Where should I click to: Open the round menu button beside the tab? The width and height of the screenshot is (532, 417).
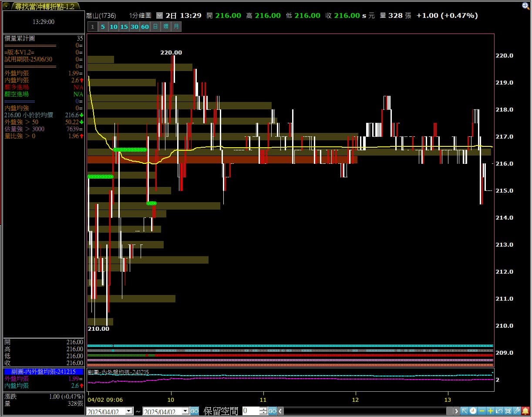click(x=7, y=6)
